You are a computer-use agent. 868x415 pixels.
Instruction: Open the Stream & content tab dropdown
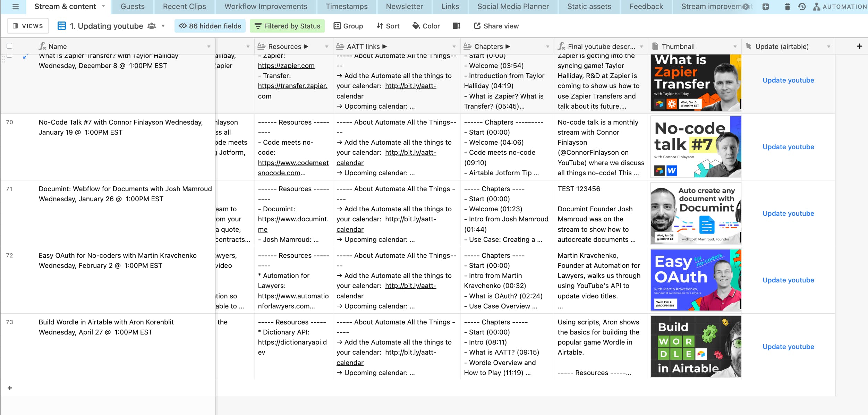[x=103, y=6]
